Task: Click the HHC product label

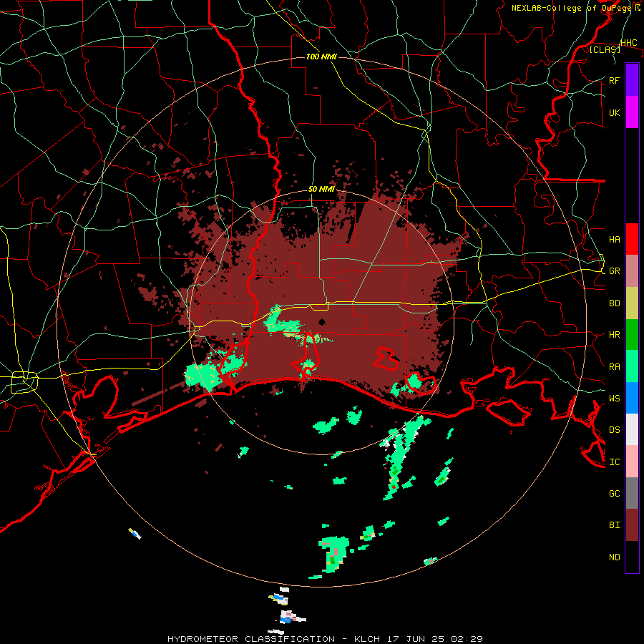Action: coord(628,43)
